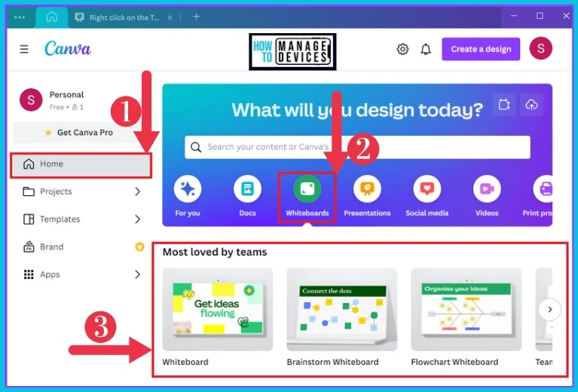Go to Home in the sidebar
The image size is (578, 392).
(x=81, y=164)
